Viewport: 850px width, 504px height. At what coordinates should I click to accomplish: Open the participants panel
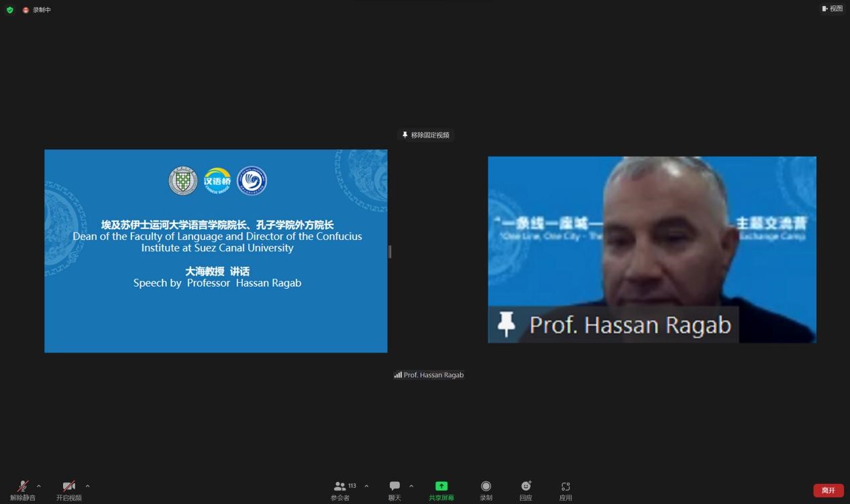coord(340,489)
